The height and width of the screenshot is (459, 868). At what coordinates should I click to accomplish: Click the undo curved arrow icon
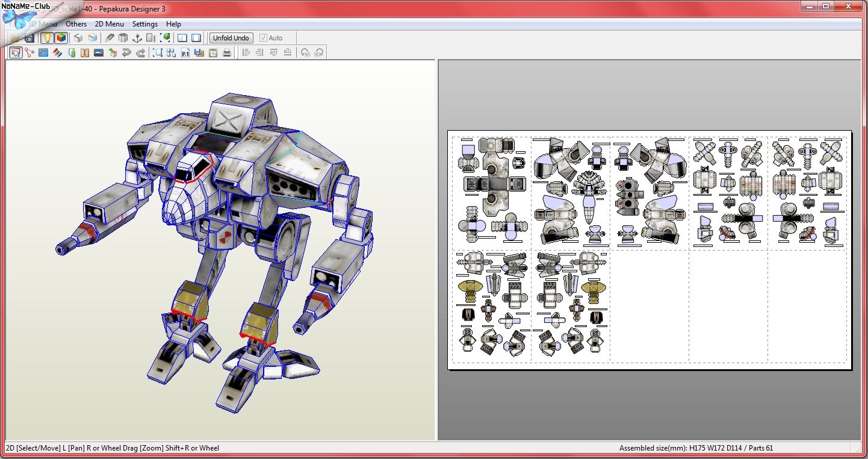(126, 52)
